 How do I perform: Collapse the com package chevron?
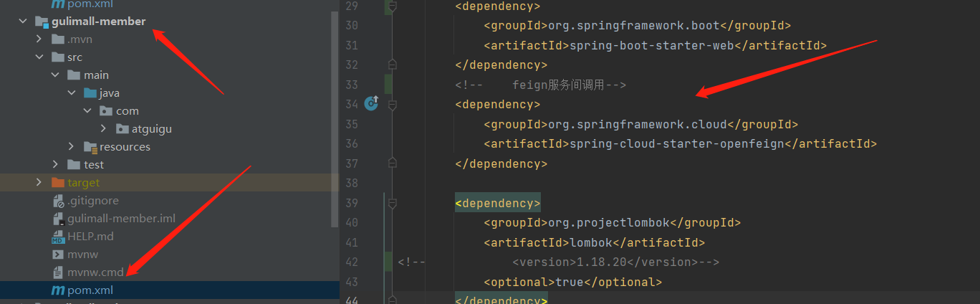87,111
